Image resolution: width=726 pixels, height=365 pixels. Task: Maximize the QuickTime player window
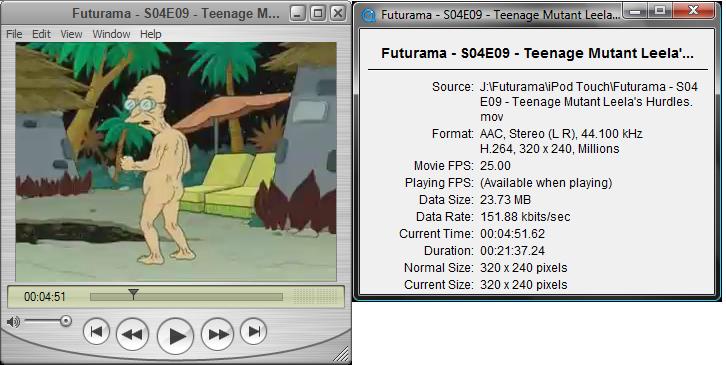click(318, 13)
